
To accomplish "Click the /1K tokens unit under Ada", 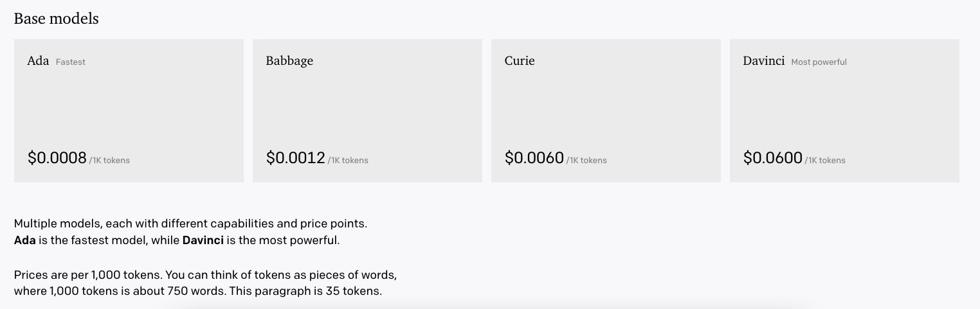I will (x=109, y=160).
